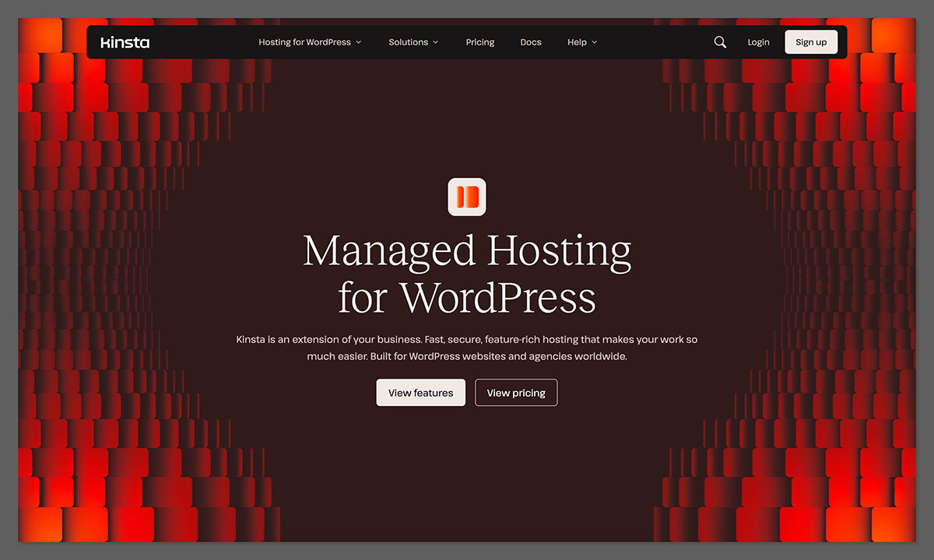Click the Kinsta description paragraph text

(467, 348)
